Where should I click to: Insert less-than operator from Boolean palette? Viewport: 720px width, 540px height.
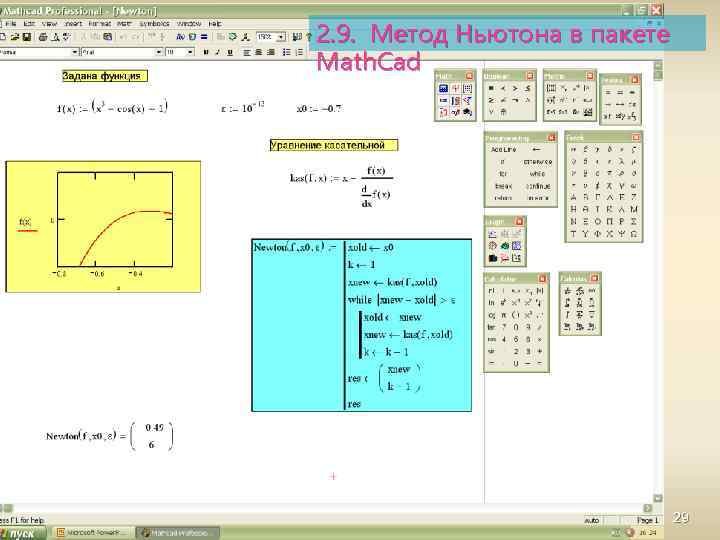(503, 89)
